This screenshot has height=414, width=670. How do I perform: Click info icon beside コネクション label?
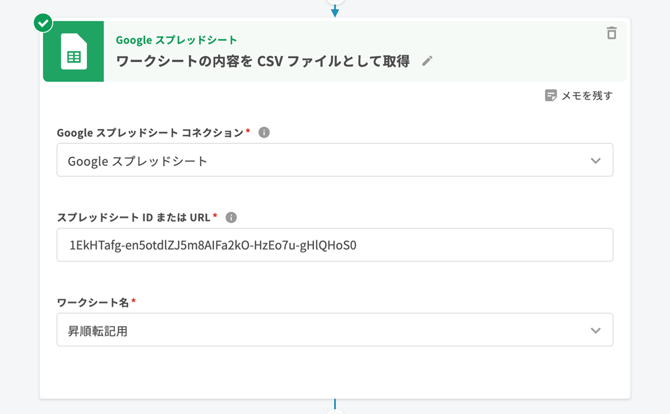pyautogui.click(x=264, y=132)
